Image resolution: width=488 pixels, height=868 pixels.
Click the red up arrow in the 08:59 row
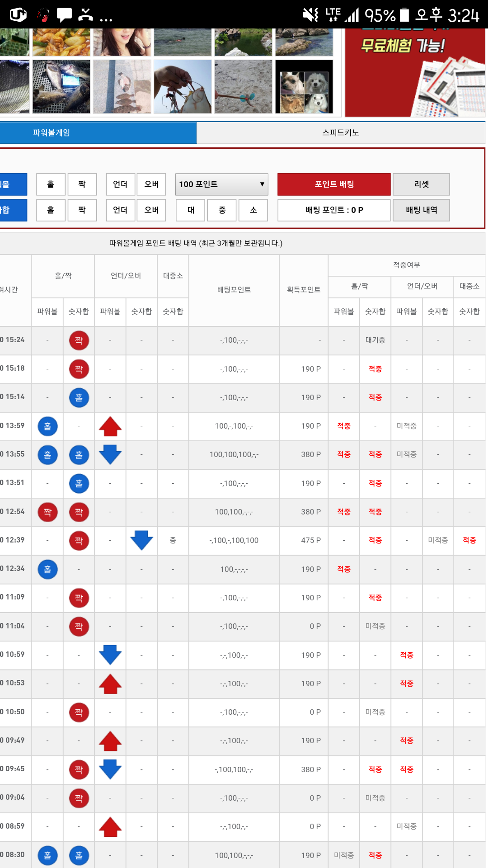[x=110, y=827]
